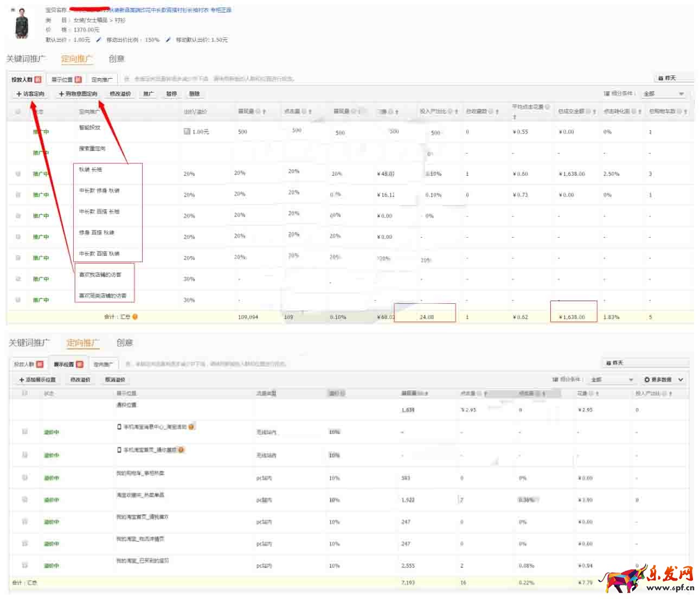The width and height of the screenshot is (700, 599).
Task: Click the phone icon before 手机淘宝消息中心
Action: [x=119, y=427]
